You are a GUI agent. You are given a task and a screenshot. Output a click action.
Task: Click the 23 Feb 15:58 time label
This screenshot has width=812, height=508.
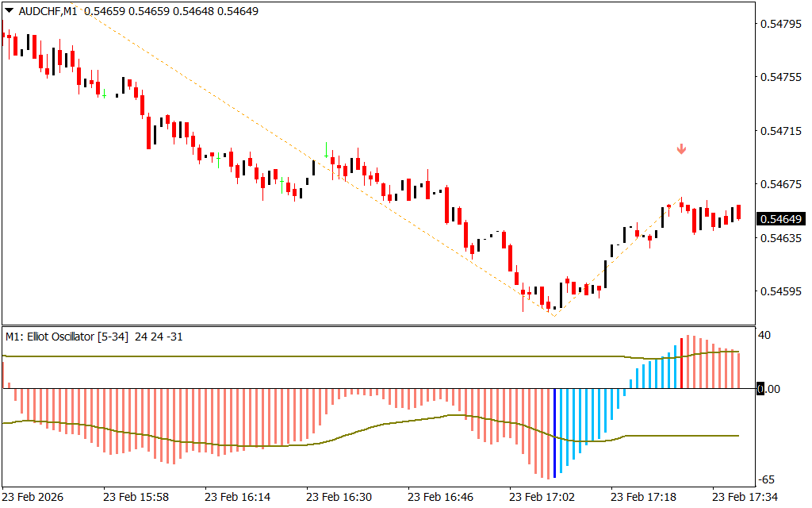(x=136, y=497)
